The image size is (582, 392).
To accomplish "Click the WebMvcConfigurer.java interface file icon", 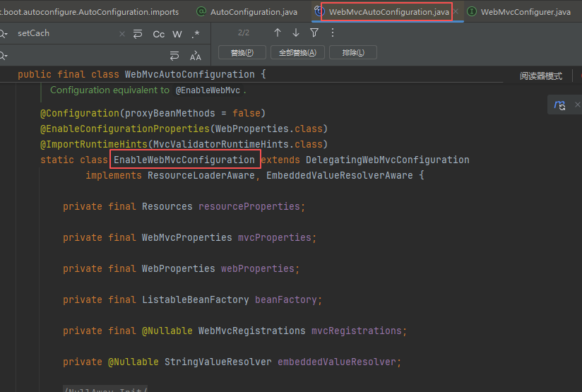I will coord(472,12).
